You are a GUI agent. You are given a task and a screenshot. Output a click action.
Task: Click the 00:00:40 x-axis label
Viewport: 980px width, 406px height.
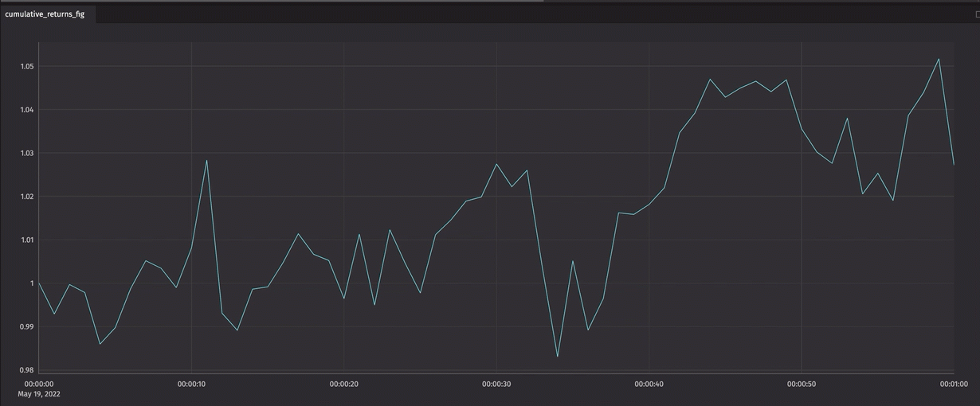649,384
